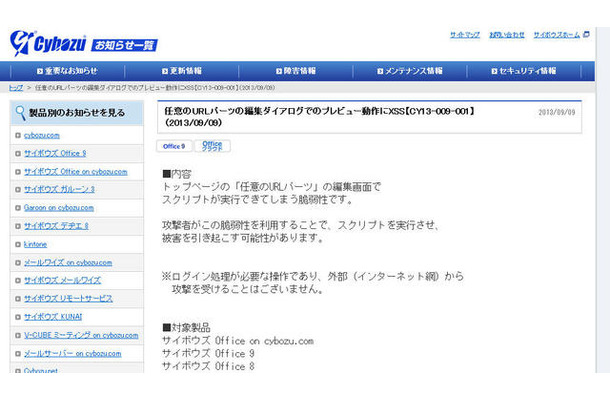This screenshot has height=400, width=610.
Task: Click the bullet icon beside kintone
Action: tap(18, 245)
